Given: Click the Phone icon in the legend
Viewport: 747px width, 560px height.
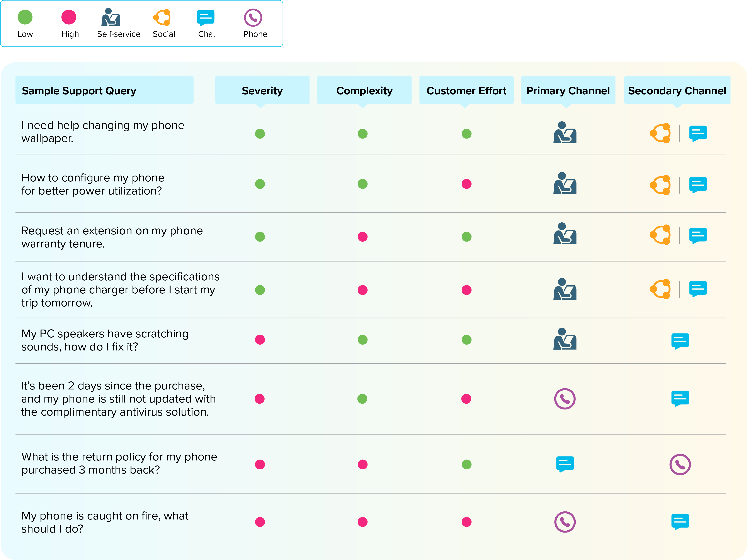Looking at the screenshot, I should [x=253, y=18].
